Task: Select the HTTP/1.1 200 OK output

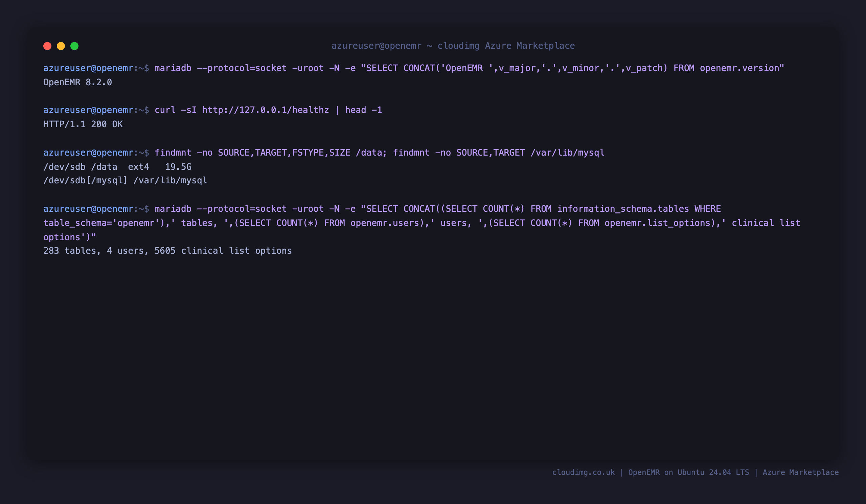Action: tap(83, 124)
